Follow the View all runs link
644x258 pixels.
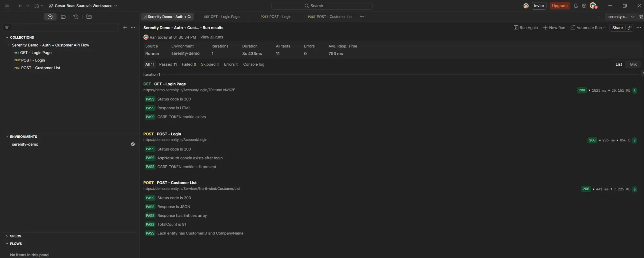[x=212, y=37]
